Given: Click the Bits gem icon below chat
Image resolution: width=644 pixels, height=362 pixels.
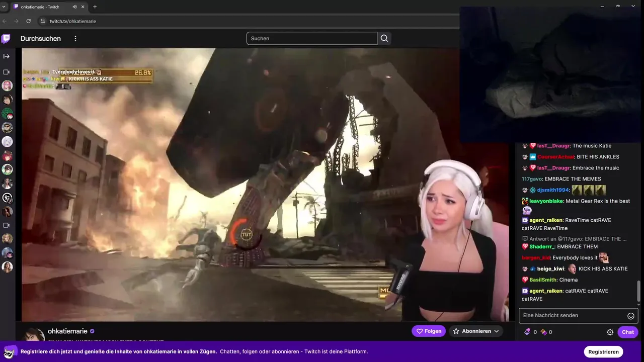Looking at the screenshot, I should pos(527,332).
